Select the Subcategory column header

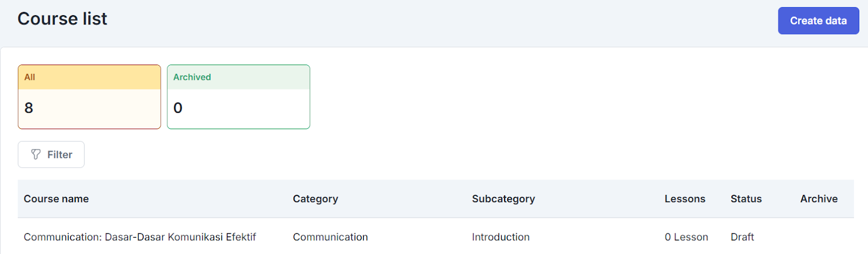pos(503,199)
